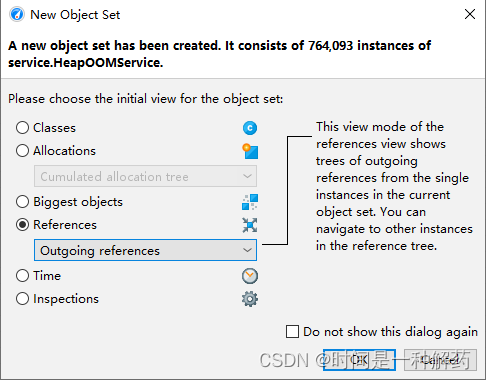Click the Cancel button

440,360
